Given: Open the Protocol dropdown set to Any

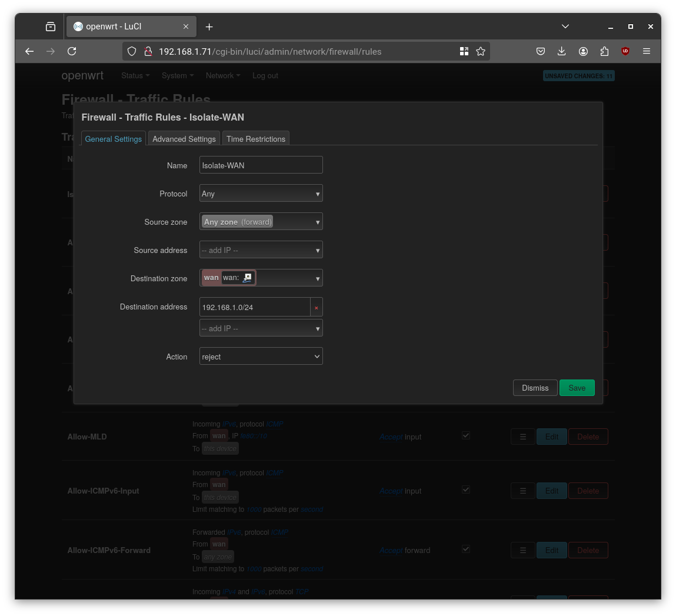Looking at the screenshot, I should (261, 193).
